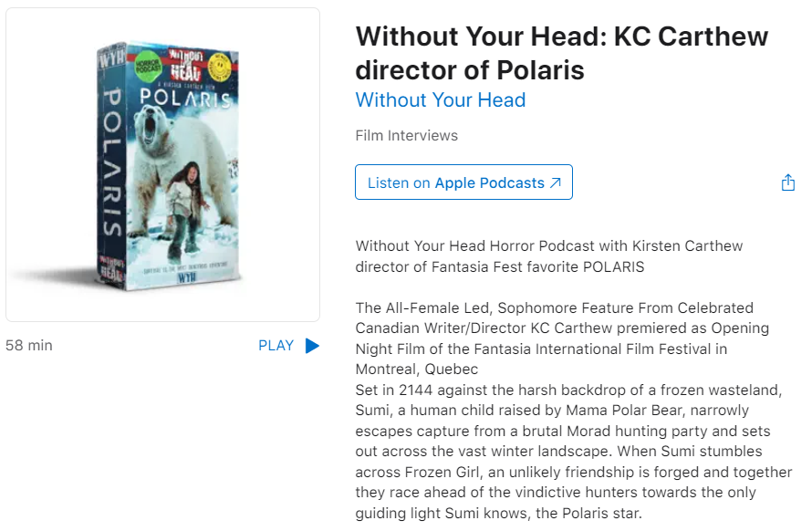Open Listen on Apple Podcasts button
Screen dimensions: 812x531
coord(463,182)
